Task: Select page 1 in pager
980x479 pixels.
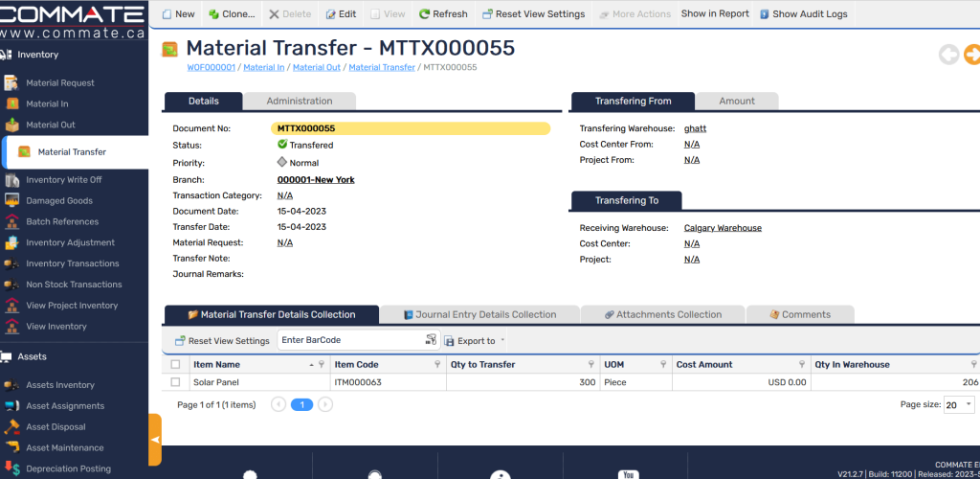Action: click(x=301, y=404)
